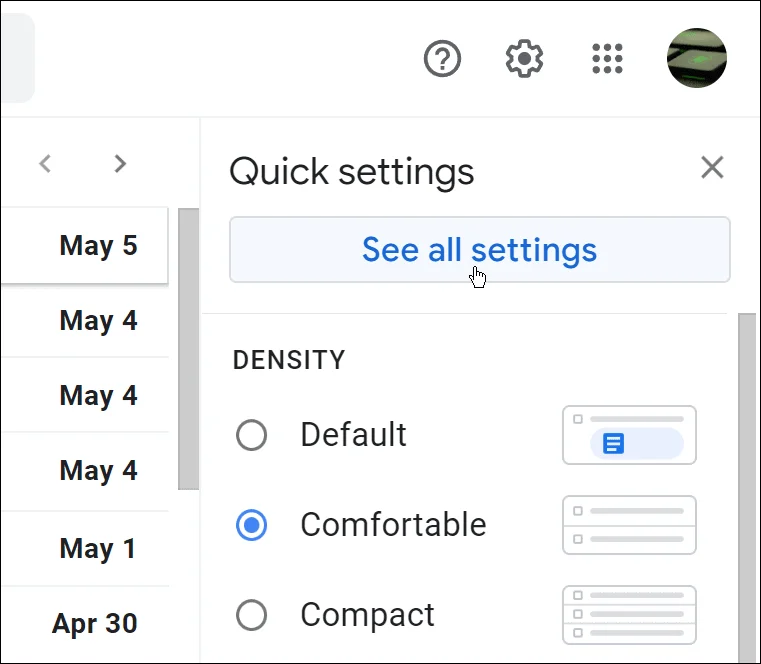Select the Comfortable density radio button
The height and width of the screenshot is (664, 761).
251,525
